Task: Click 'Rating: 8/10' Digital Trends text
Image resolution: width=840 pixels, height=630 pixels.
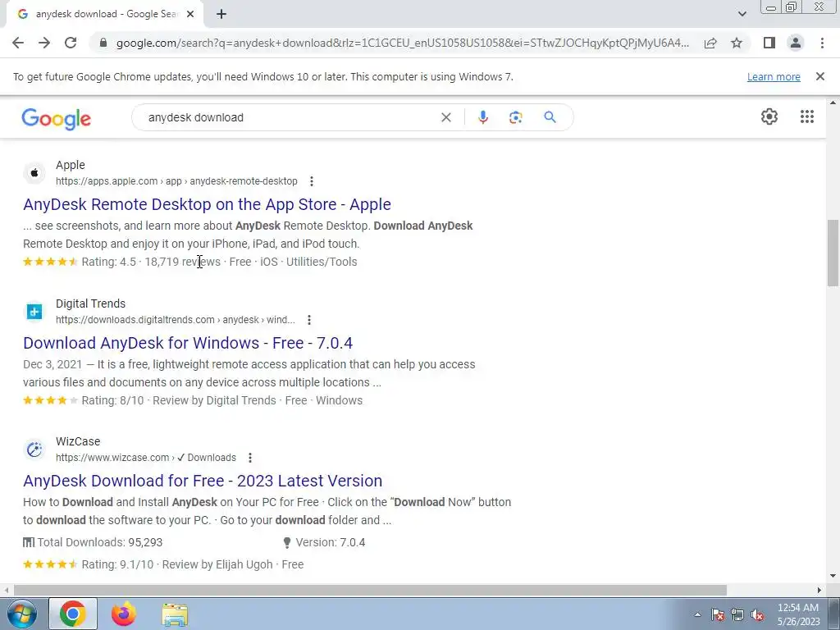Action: tap(112, 400)
